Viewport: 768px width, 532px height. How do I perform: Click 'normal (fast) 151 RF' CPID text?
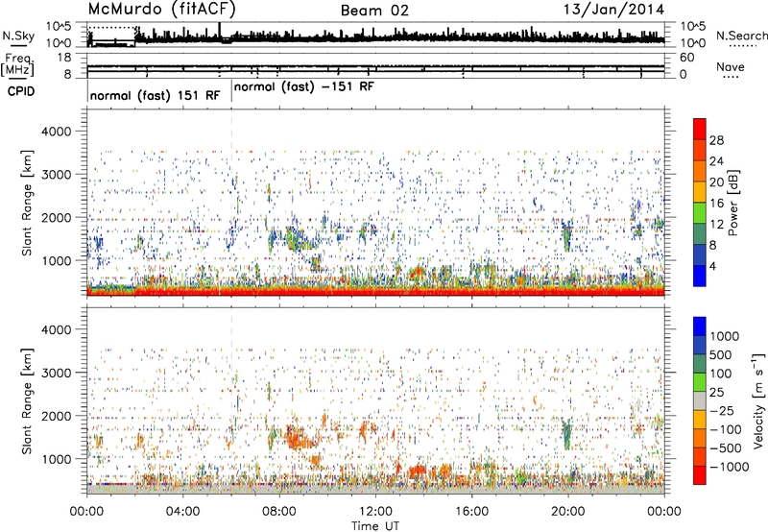pos(155,96)
